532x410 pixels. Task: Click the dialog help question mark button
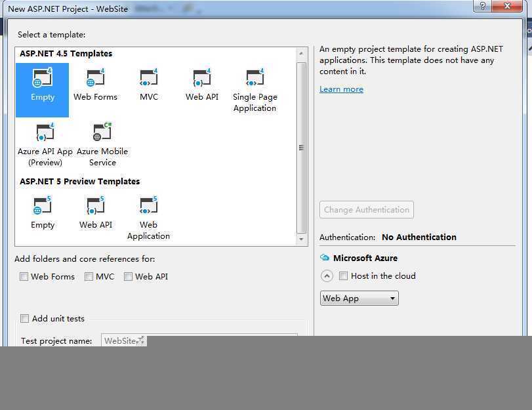(x=482, y=6)
